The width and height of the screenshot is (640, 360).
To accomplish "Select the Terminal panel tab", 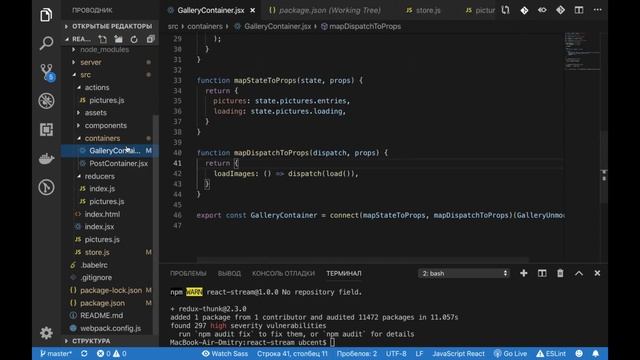I will [x=344, y=273].
